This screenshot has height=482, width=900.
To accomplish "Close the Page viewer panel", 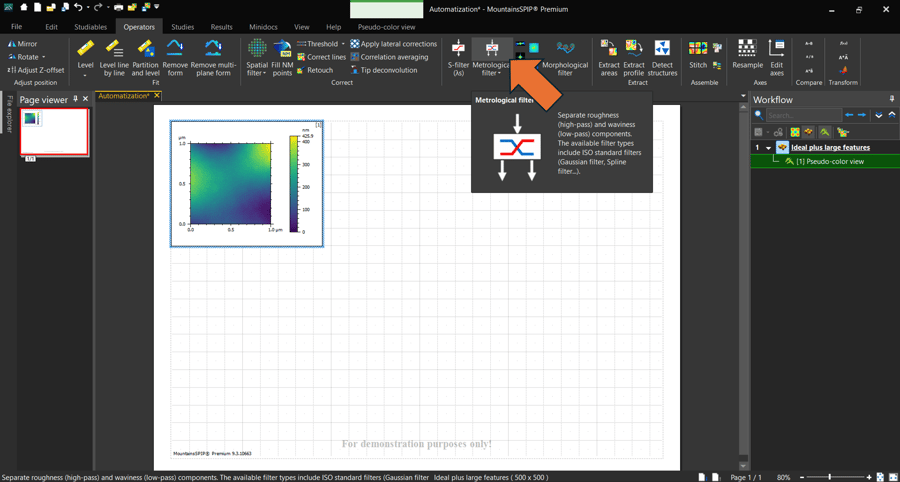I will click(x=86, y=99).
